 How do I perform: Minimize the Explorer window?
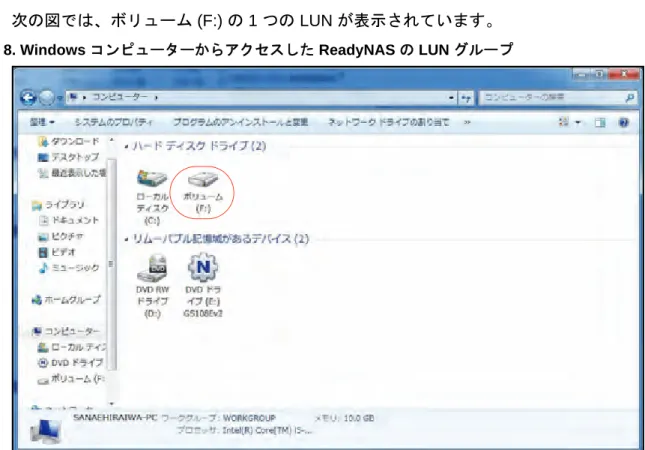click(581, 74)
